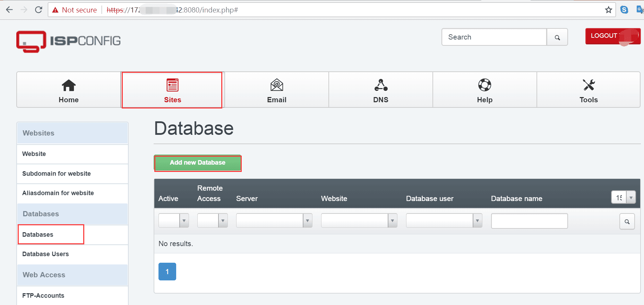This screenshot has height=305, width=644.
Task: Click the ISPConfig logo
Action: point(68,41)
